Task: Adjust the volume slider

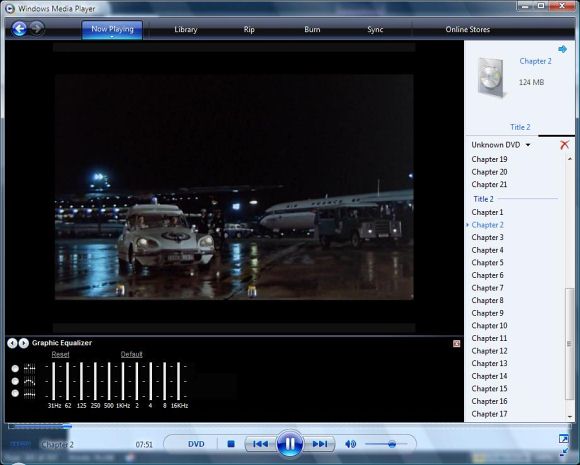Action: click(x=387, y=444)
